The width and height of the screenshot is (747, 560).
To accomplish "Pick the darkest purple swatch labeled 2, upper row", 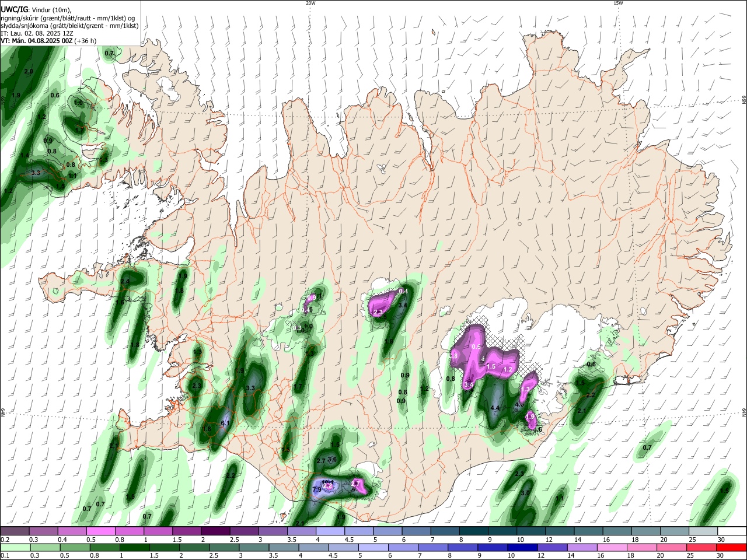I will pyautogui.click(x=215, y=531).
